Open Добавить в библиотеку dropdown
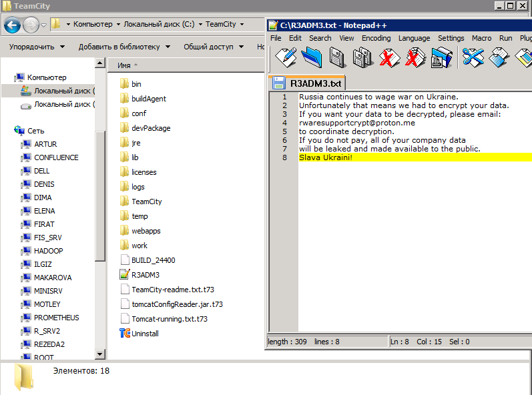This screenshot has height=395, width=532. click(x=124, y=47)
